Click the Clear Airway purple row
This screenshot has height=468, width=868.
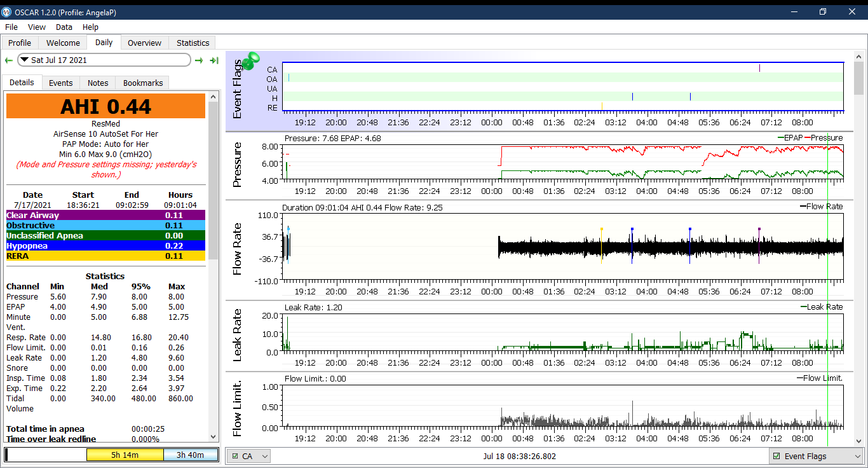105,215
